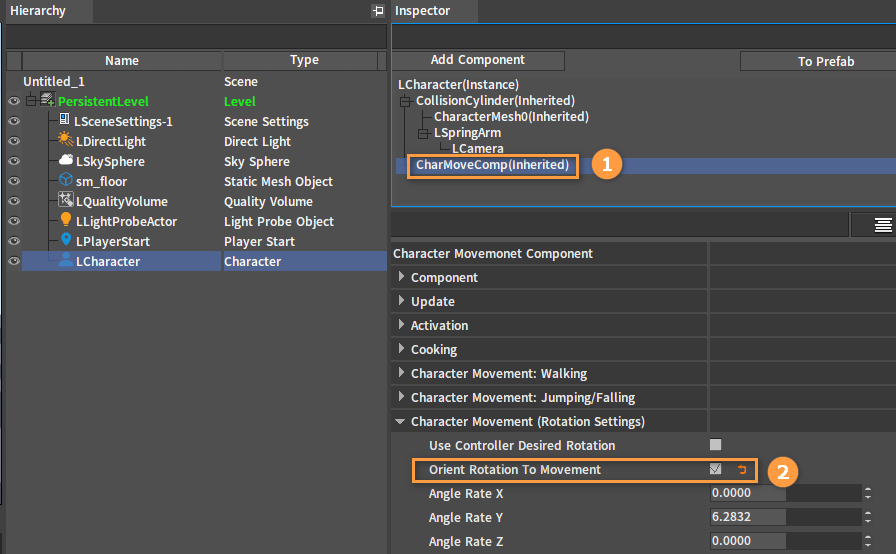Screen dimensions: 896x554
Task: Expand the Component section
Action: pyautogui.click(x=401, y=276)
